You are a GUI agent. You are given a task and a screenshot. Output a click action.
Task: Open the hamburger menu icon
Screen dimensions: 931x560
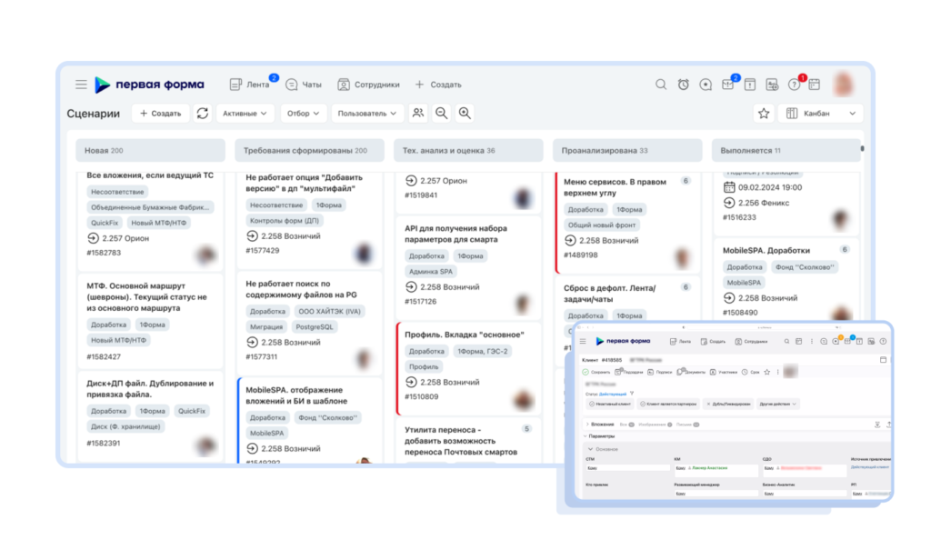pos(81,85)
